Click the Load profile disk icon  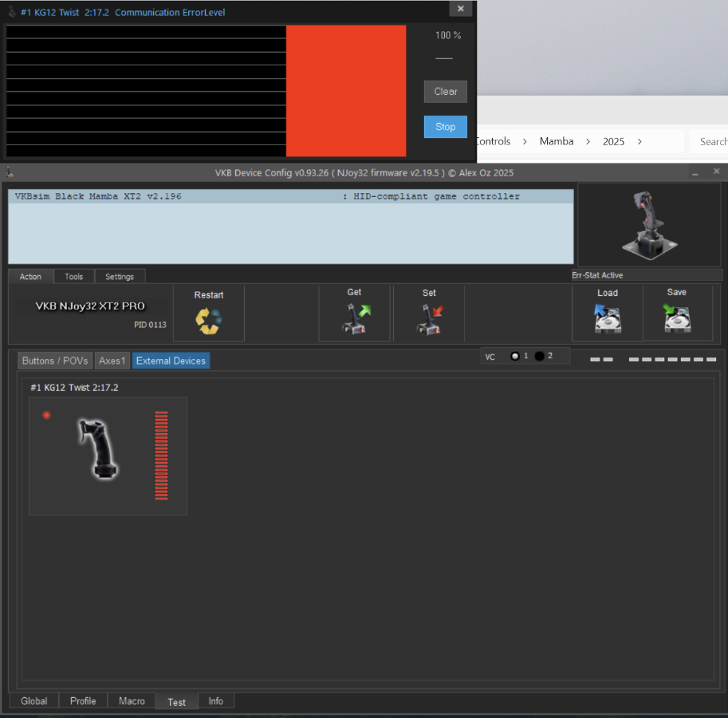608,318
